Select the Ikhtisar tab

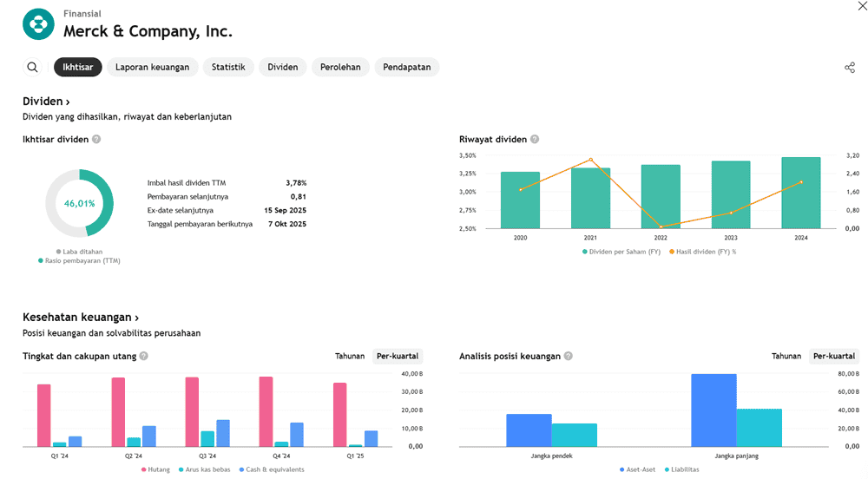pyautogui.click(x=78, y=67)
